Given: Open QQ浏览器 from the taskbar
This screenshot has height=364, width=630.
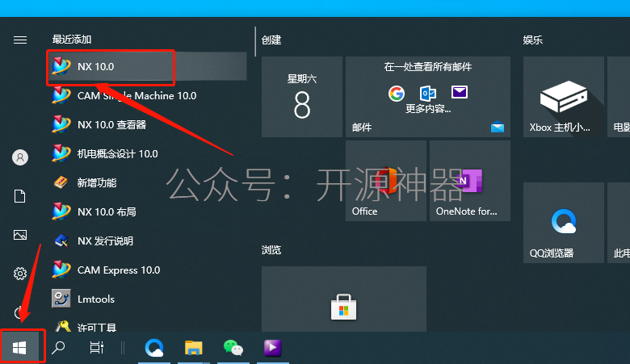Looking at the screenshot, I should tap(154, 348).
